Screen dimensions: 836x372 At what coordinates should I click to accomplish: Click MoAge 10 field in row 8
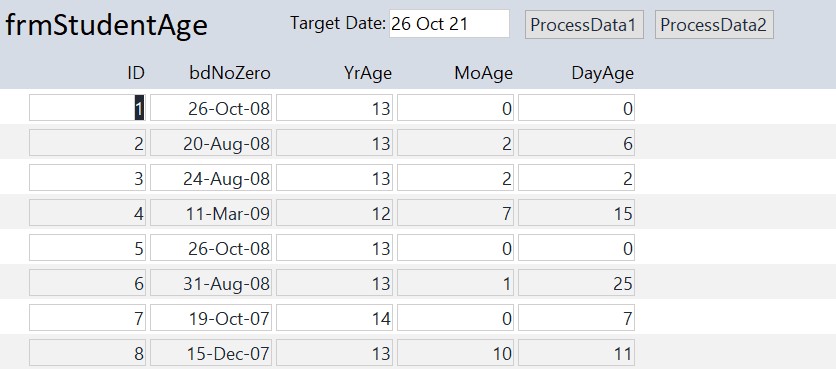tap(455, 353)
